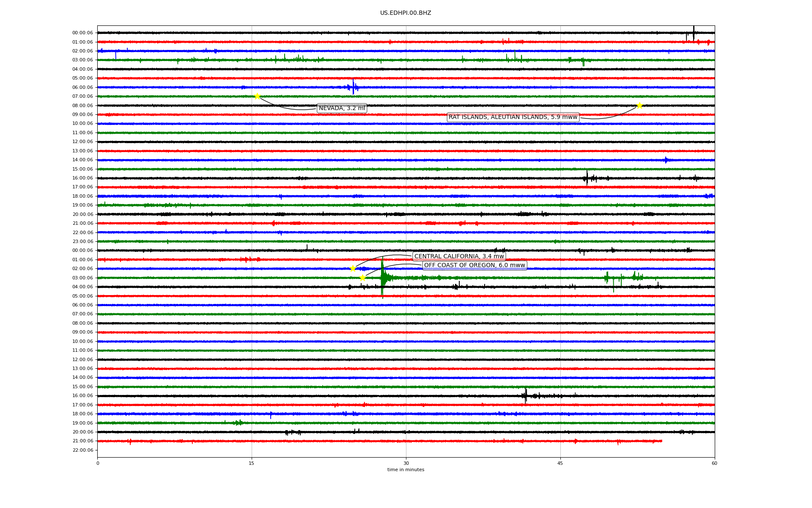Click the 45 minute x-axis tick label

pos(560,463)
